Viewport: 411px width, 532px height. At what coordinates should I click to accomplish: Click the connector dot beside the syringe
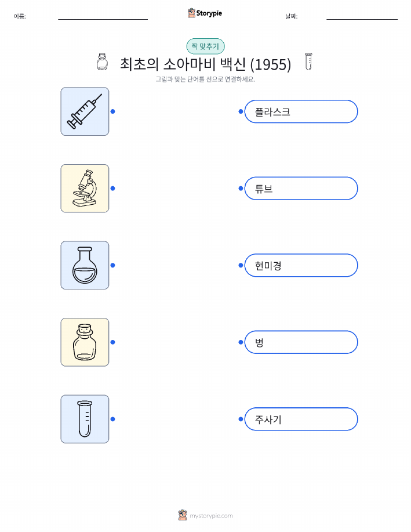[113, 111]
